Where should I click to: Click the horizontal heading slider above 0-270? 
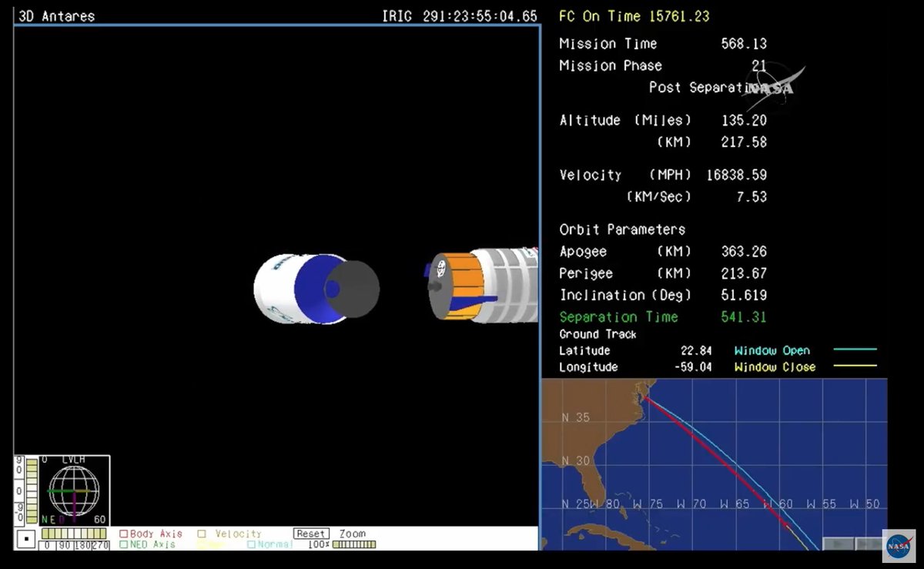[x=73, y=534]
